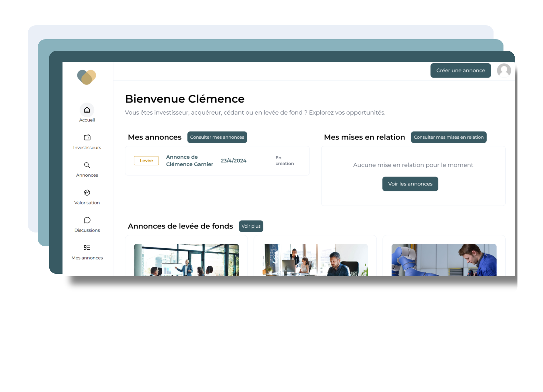Open the Investisseurs wallet icon
Viewport: 543px width, 392px height.
click(x=87, y=138)
